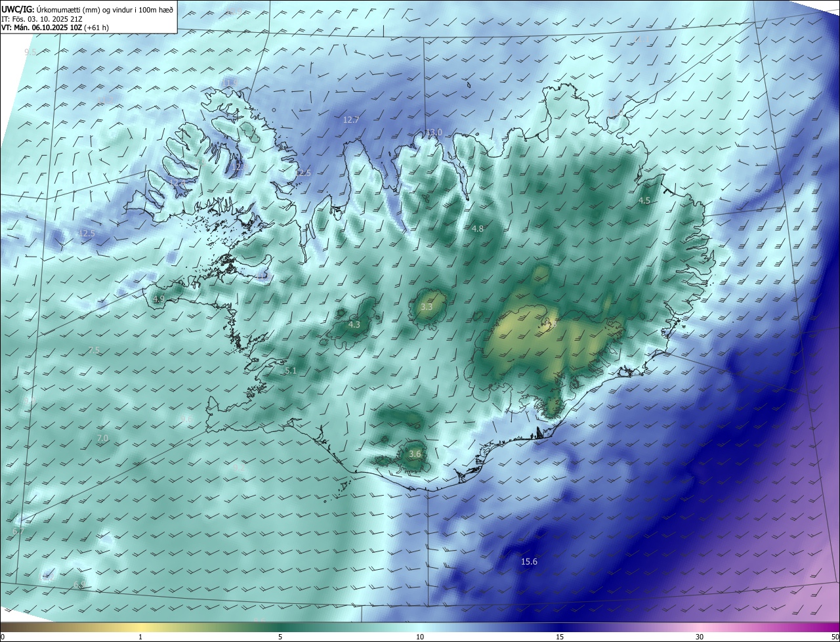The width and height of the screenshot is (840, 642).
Task: Click the "50" tick on the colour scale
Action: coord(835,637)
